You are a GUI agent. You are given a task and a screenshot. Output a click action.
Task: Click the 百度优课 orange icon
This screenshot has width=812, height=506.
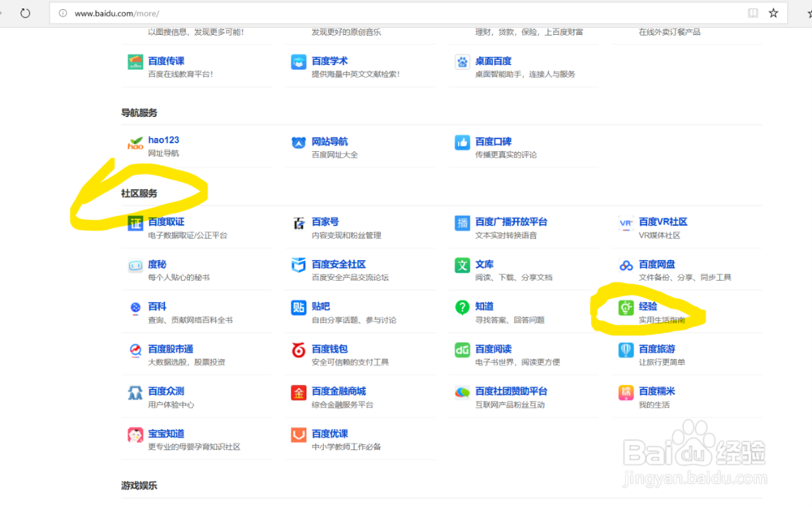coord(298,435)
